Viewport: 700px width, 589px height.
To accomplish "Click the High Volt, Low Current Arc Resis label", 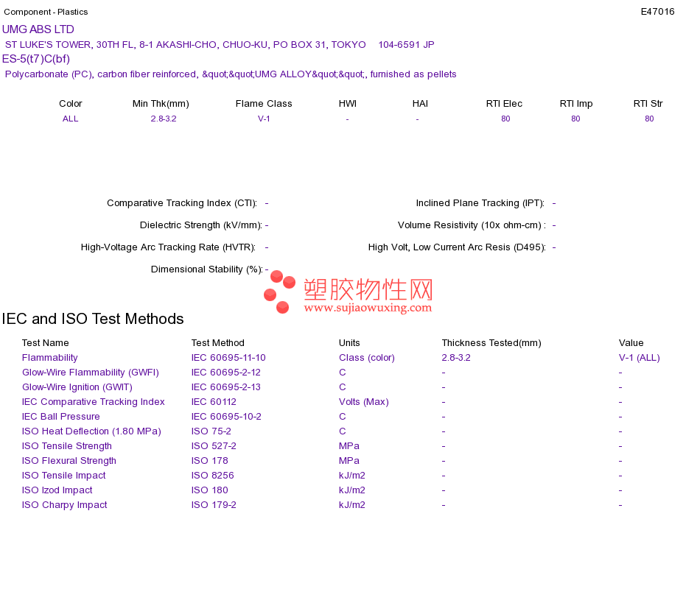I will [x=457, y=247].
